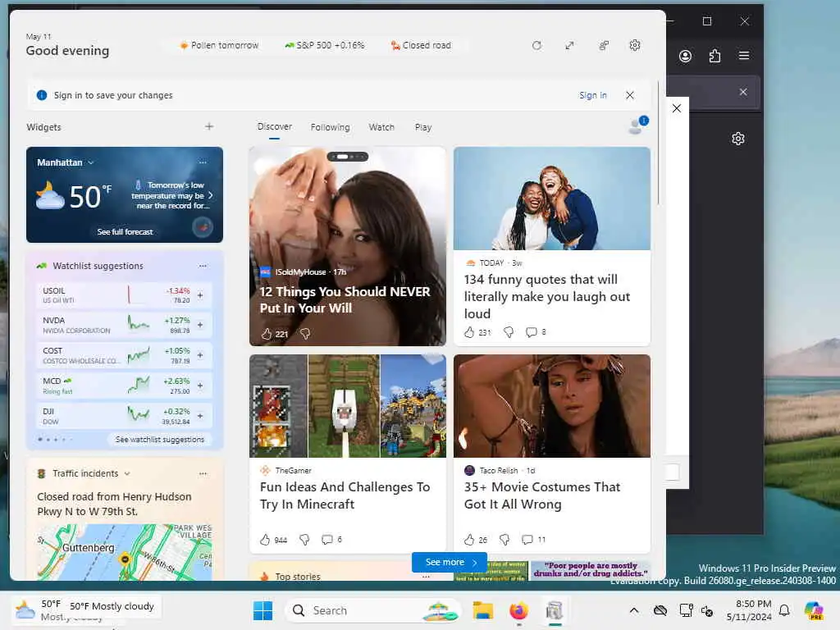The width and height of the screenshot is (840, 630).
Task: Open the Windows Start button
Action: point(262,610)
